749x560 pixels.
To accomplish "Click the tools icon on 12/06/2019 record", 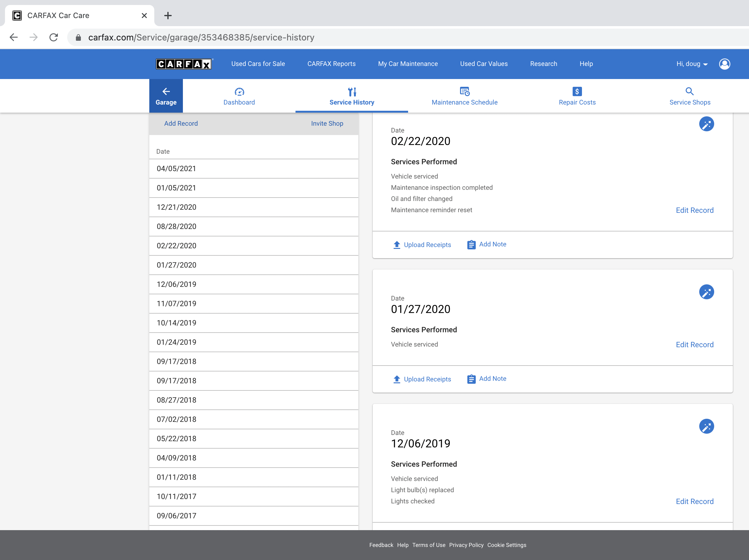I will (706, 426).
